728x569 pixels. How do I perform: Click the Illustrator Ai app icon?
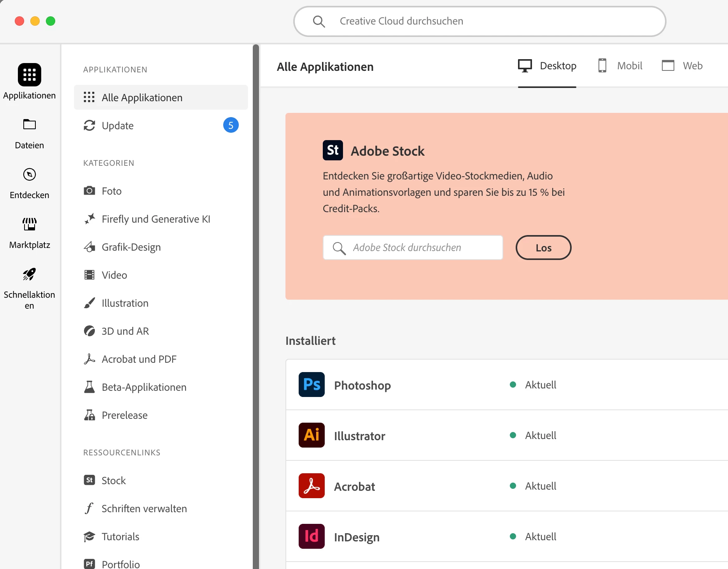(311, 435)
